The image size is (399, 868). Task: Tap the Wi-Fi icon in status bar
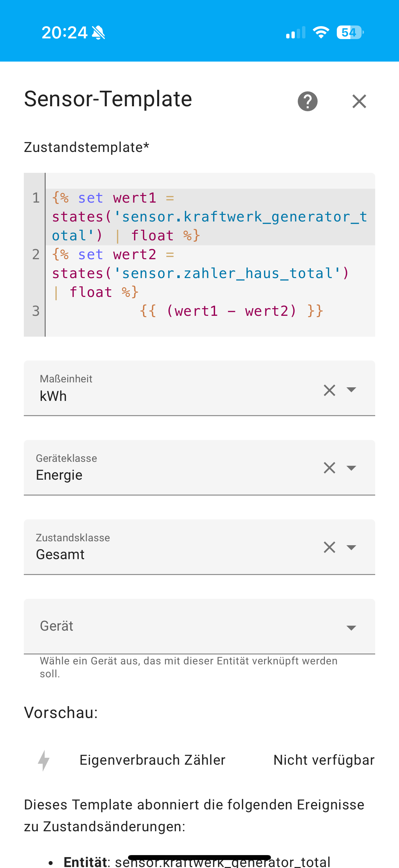click(321, 33)
